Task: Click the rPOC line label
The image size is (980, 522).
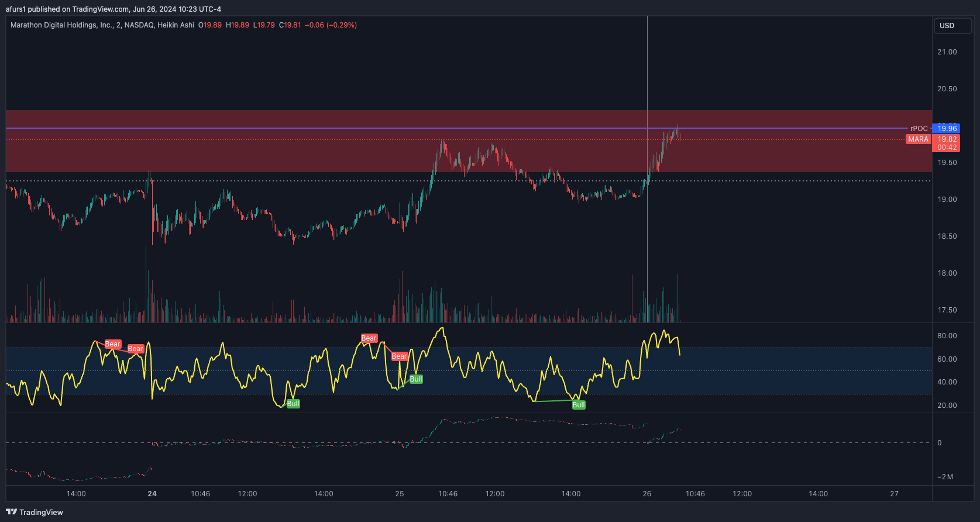Action: pyautogui.click(x=919, y=129)
